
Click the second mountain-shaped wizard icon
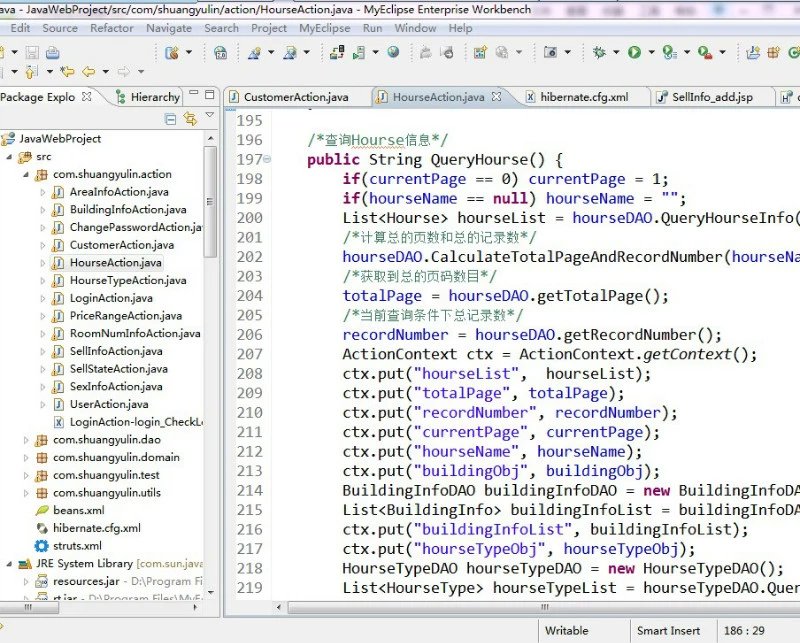[290, 52]
